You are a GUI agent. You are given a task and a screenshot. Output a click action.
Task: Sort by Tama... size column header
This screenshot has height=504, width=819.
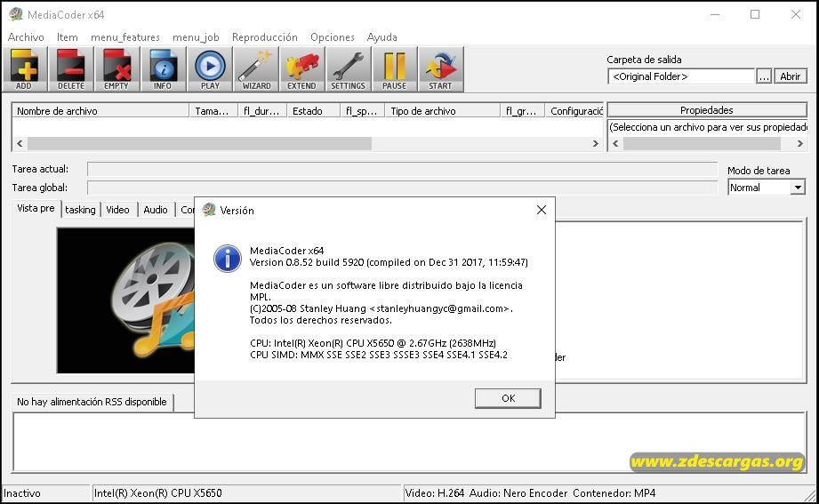pyautogui.click(x=213, y=111)
